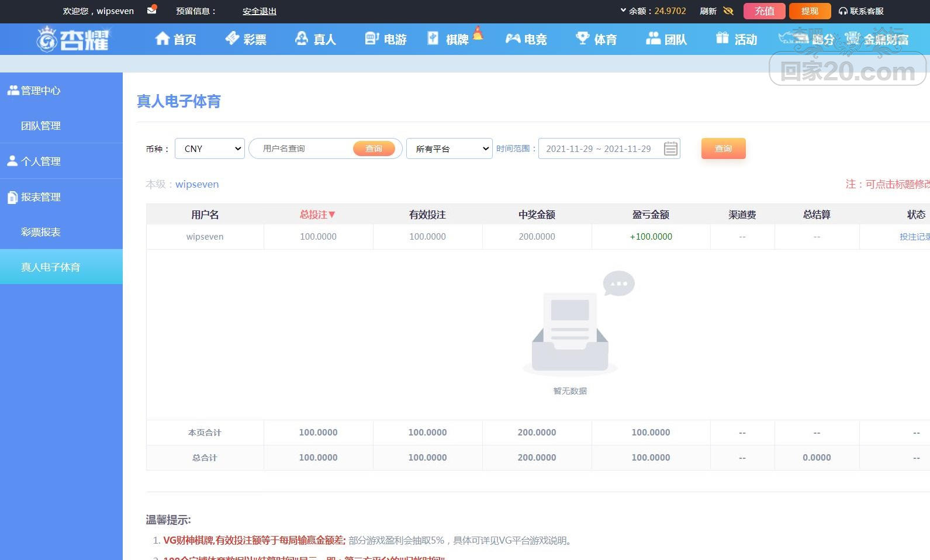Click the 渠道费 column header
The image size is (930, 560).
coord(742,215)
